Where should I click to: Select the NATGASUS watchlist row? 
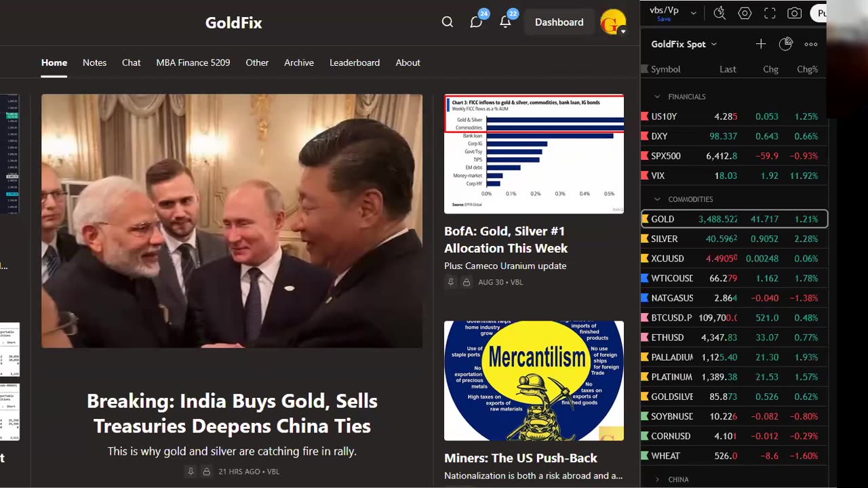click(734, 298)
